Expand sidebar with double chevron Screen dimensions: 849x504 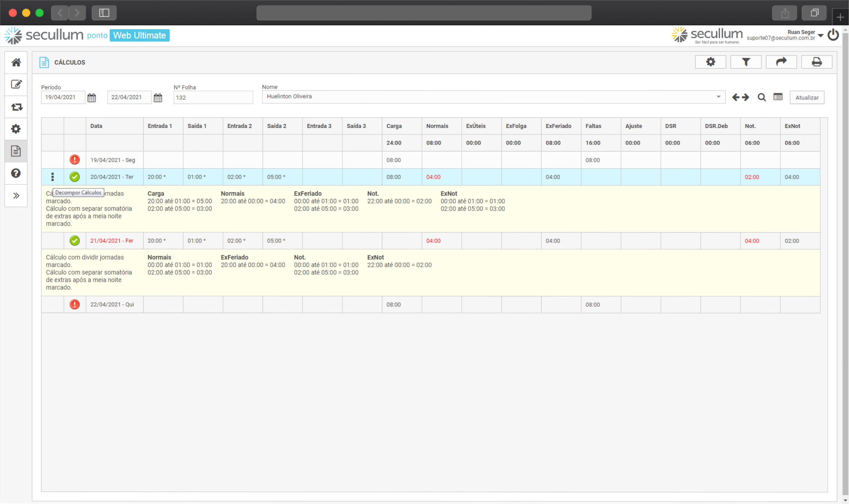point(16,196)
